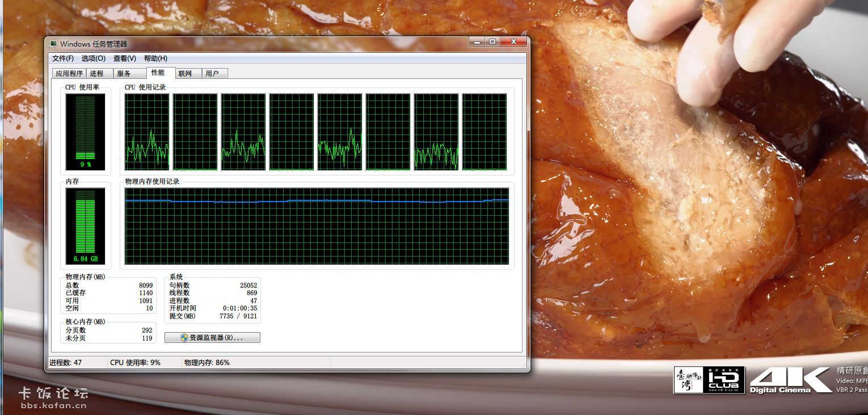The height and width of the screenshot is (415, 868).
Task: Click the 系统 group label
Action: coord(176,276)
